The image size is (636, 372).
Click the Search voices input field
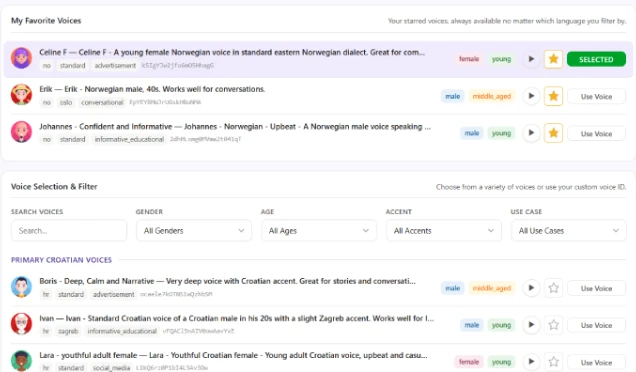click(69, 230)
